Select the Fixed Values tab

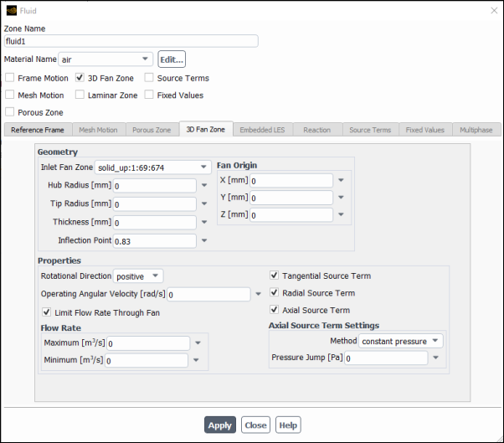pos(425,130)
